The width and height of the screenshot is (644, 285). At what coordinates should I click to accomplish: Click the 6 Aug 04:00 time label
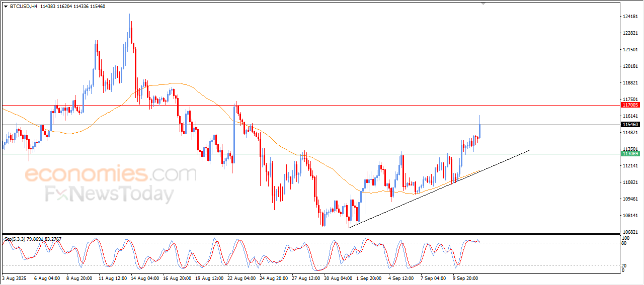point(47,278)
